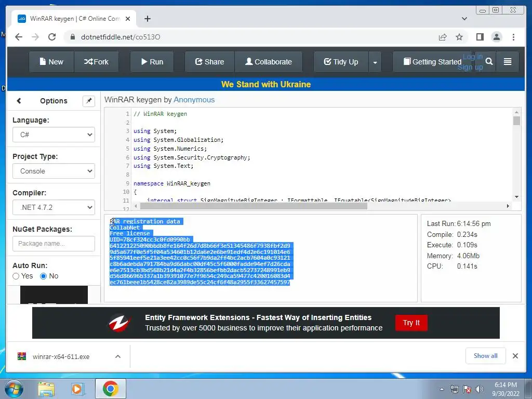The width and height of the screenshot is (532, 399).
Task: Close the WinRAR keygen tab
Action: pos(128,19)
